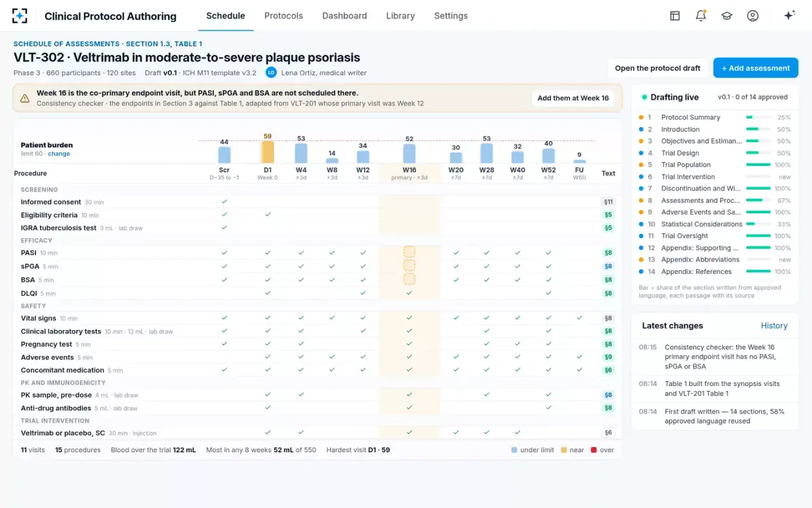Open section 1 Protocol Summary
The height and width of the screenshot is (508, 812).
pyautogui.click(x=715, y=117)
